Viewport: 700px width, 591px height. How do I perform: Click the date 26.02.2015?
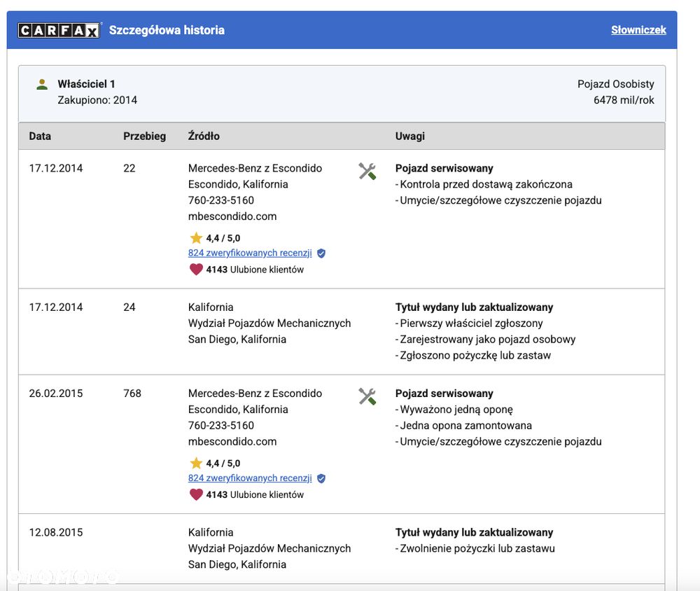point(56,394)
